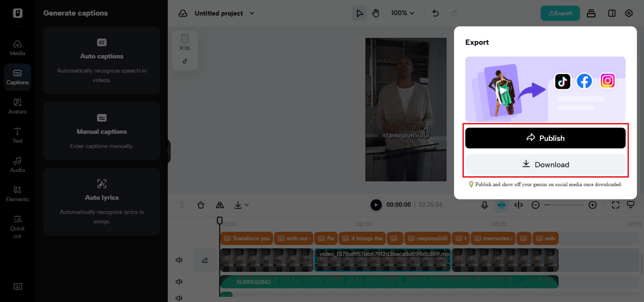Viewport: 644px width, 302px height.
Task: Click the mirror flip icon in the timeline toolbar
Action: 220,204
